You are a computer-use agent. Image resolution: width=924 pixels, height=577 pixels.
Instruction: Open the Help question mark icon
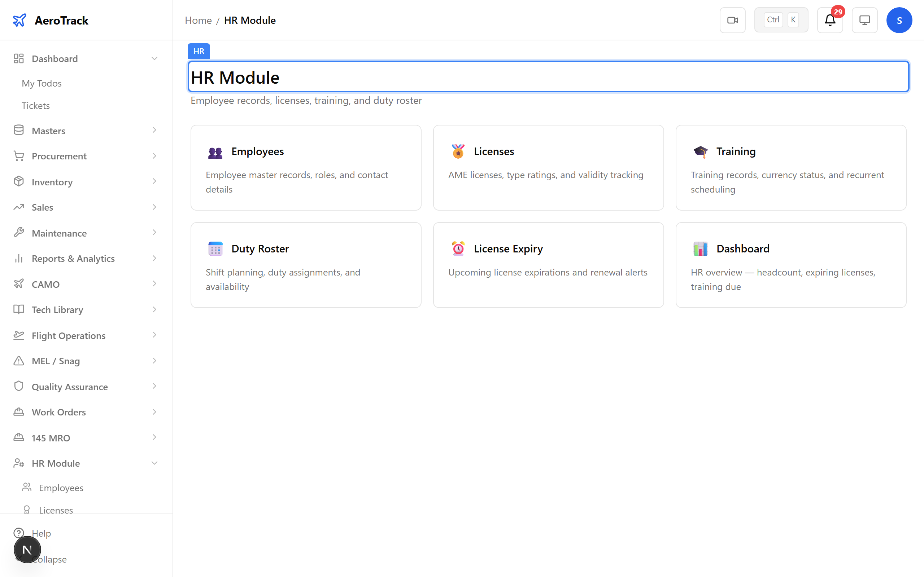pyautogui.click(x=19, y=533)
